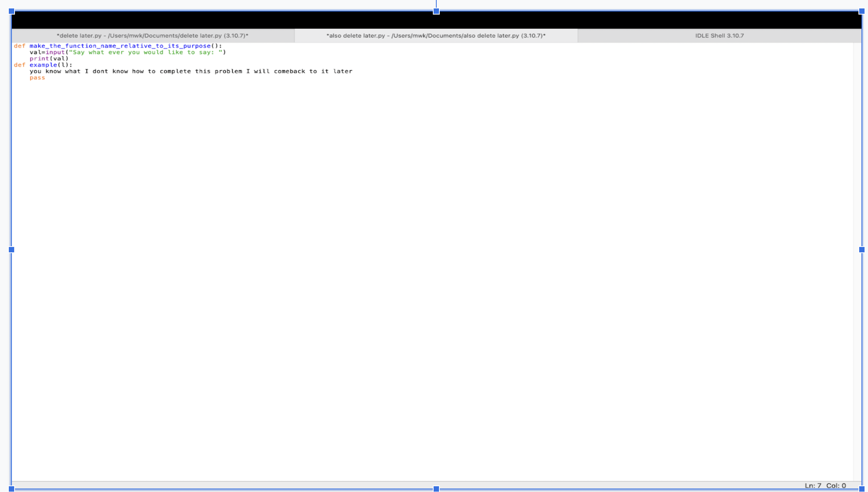The height and width of the screenshot is (492, 868).
Task: Click the bottom-center blue resize handle
Action: point(436,489)
